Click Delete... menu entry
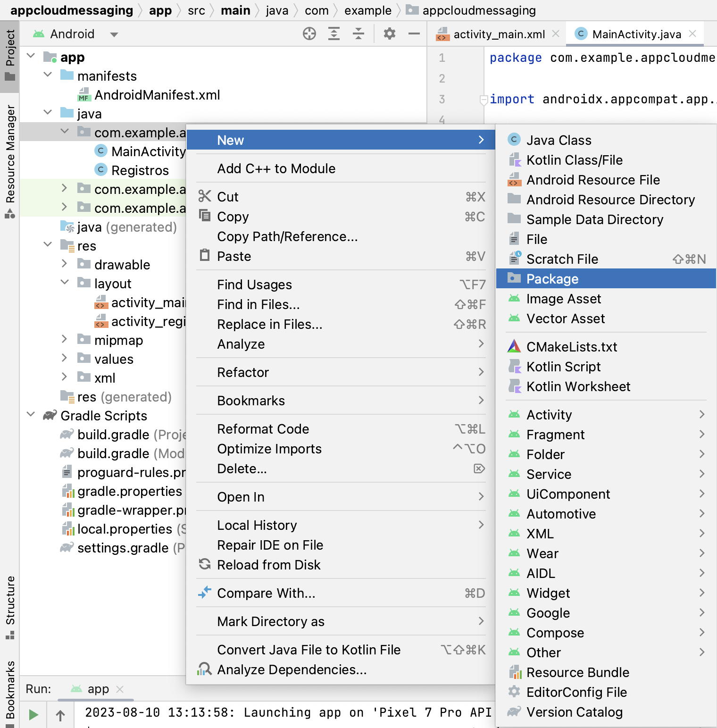 [x=341, y=469]
